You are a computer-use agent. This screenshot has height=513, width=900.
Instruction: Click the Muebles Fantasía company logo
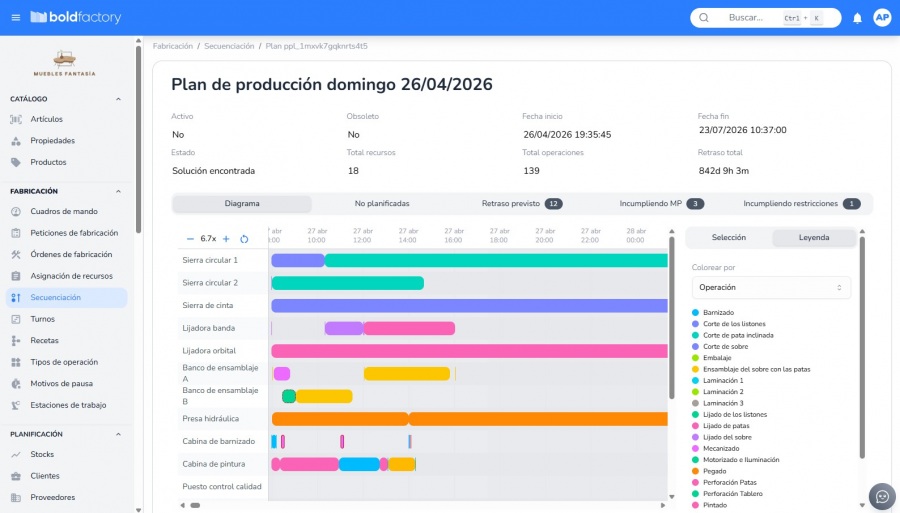(x=64, y=63)
